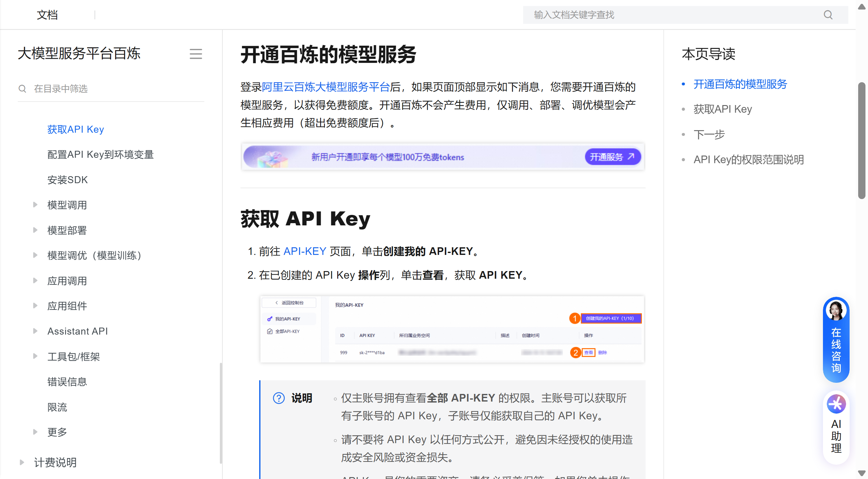The image size is (868, 479).
Task: Expand the 模型调优（模型训练） section
Action: (x=35, y=255)
